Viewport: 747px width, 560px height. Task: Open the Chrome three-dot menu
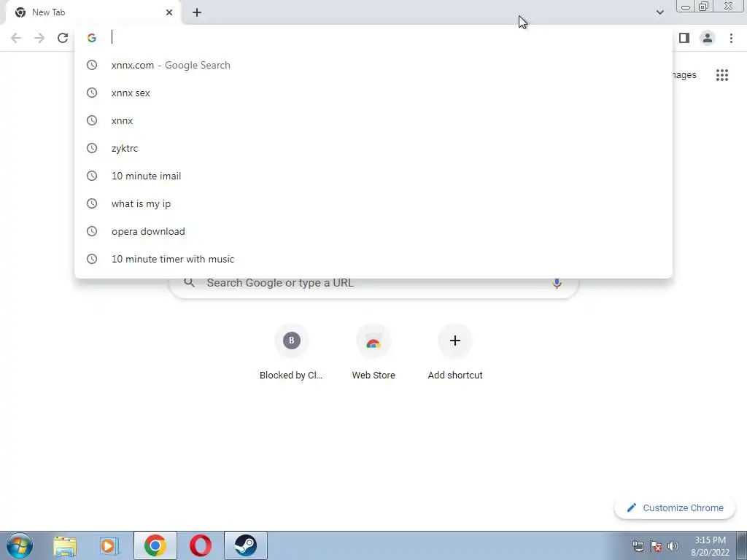pos(731,38)
